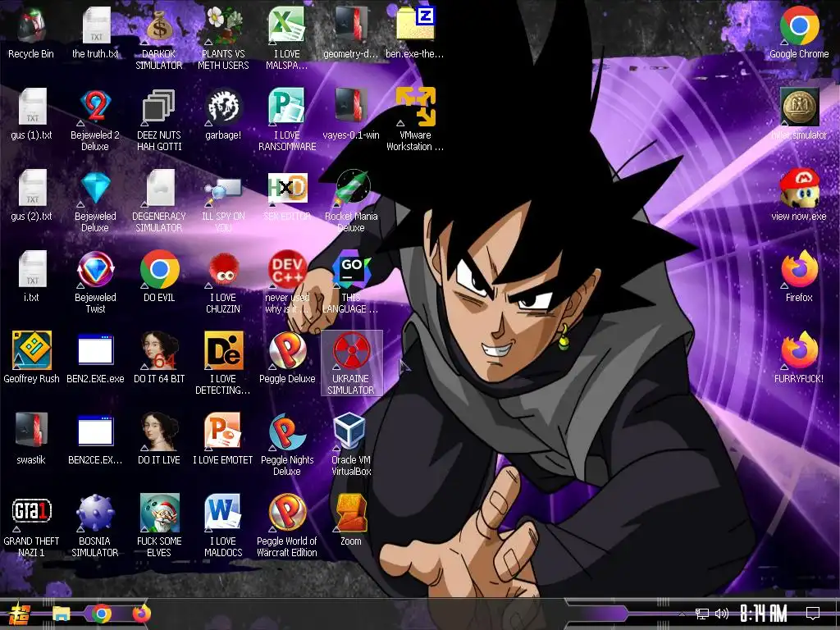The width and height of the screenshot is (840, 630).
Task: Open Firefox from the taskbar
Action: [x=141, y=614]
